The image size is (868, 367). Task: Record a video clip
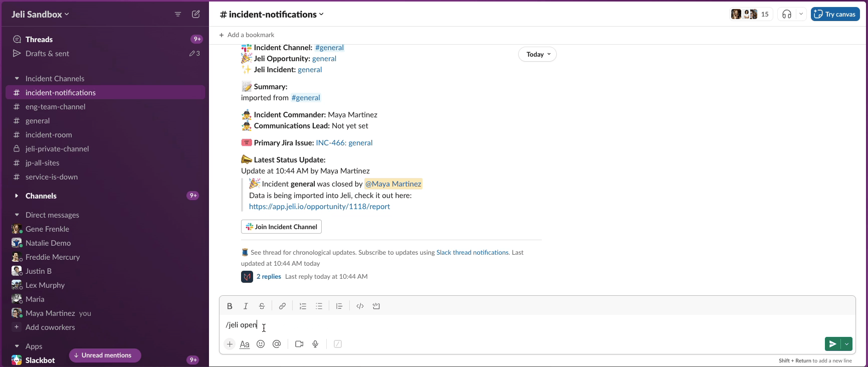pos(299,344)
